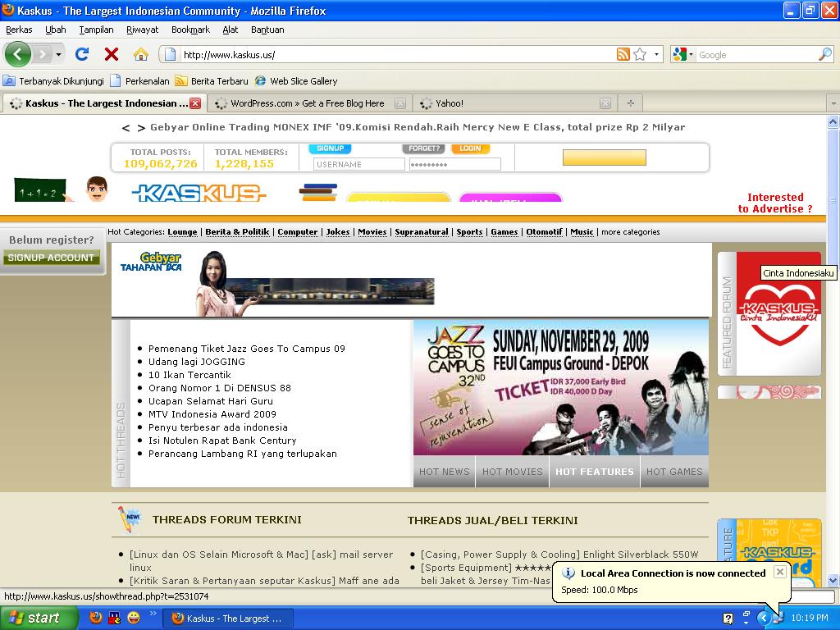Open the Berkas menu
This screenshot has height=630, width=840.
(x=19, y=30)
